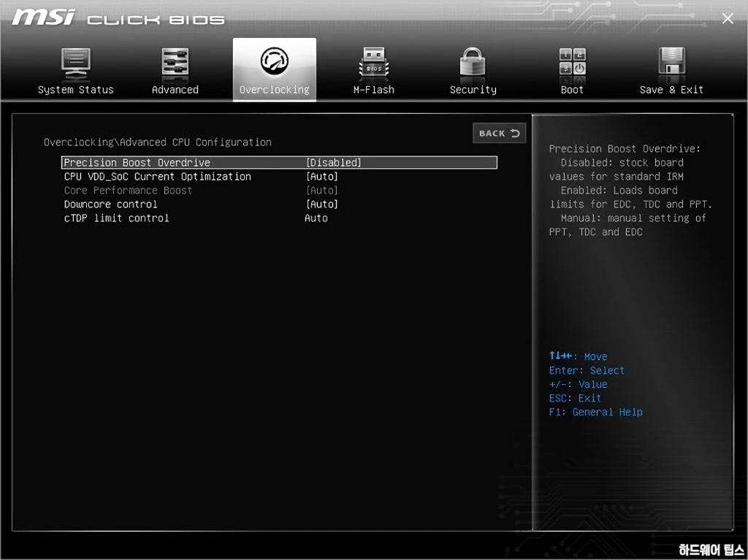The width and height of the screenshot is (748, 560).
Task: Click the Overclocking\Advanced CPU Configuration breadcrumb
Action: click(x=158, y=142)
